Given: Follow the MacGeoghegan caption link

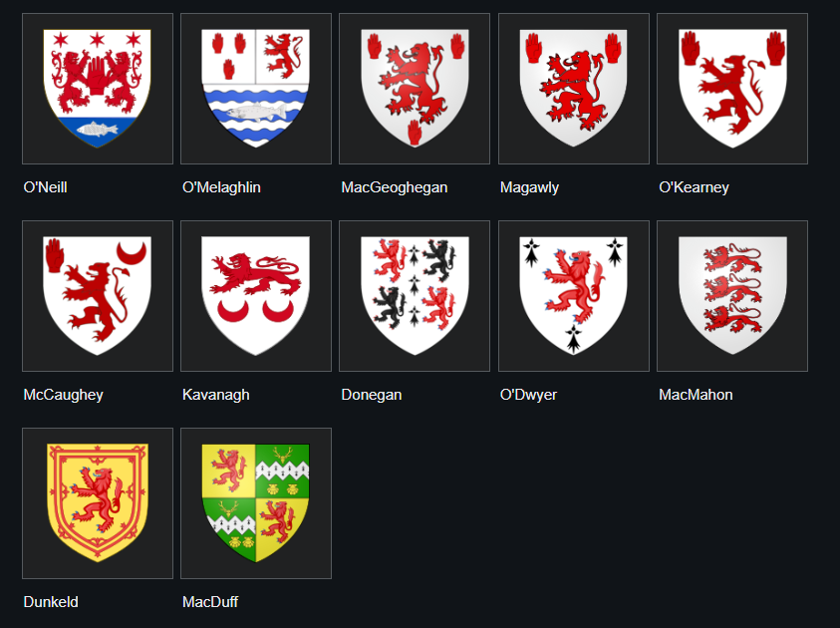Looking at the screenshot, I should click(x=395, y=187).
